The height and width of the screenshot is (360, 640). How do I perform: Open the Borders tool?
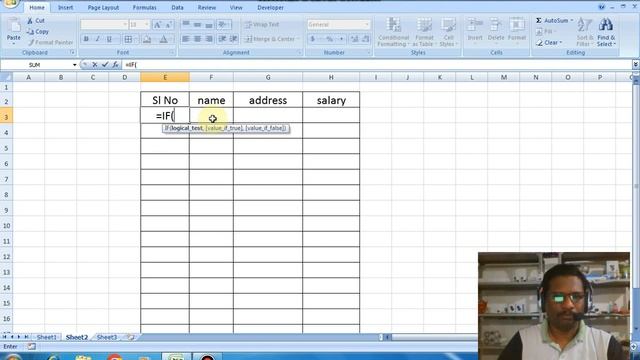click(x=128, y=39)
